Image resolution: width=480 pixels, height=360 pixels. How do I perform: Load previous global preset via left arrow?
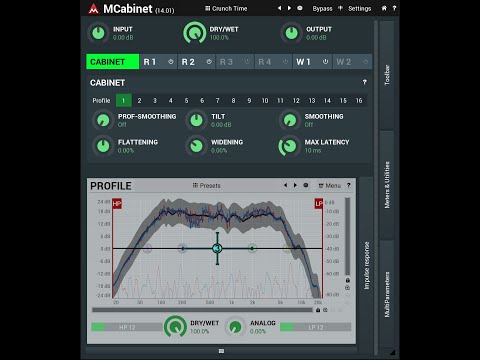tap(279, 8)
